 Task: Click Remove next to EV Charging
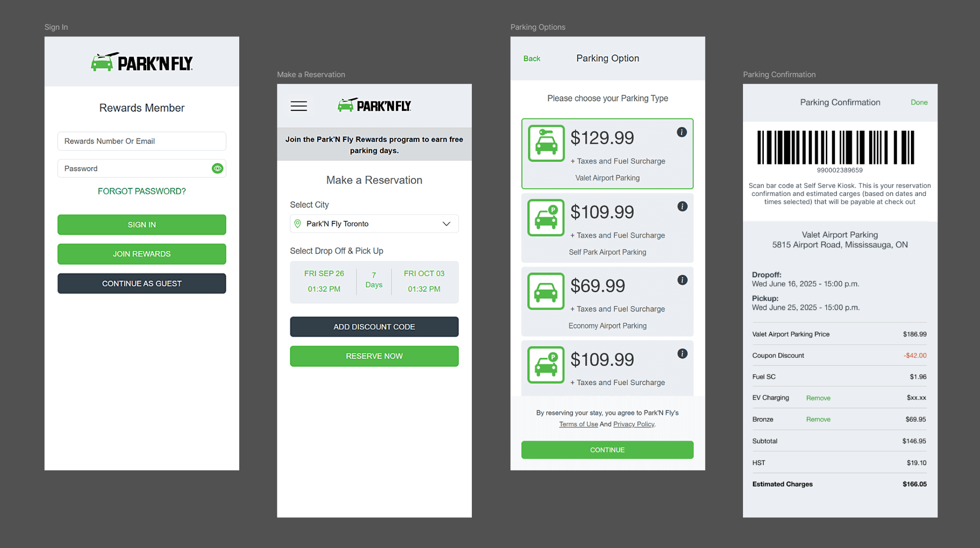818,398
